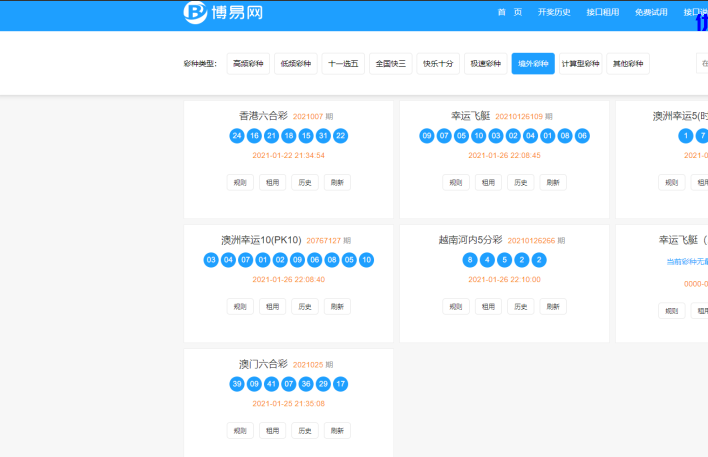708x457 pixels.
Task: Click issue number 2021007 of 香港六合彩
Action: click(x=308, y=117)
